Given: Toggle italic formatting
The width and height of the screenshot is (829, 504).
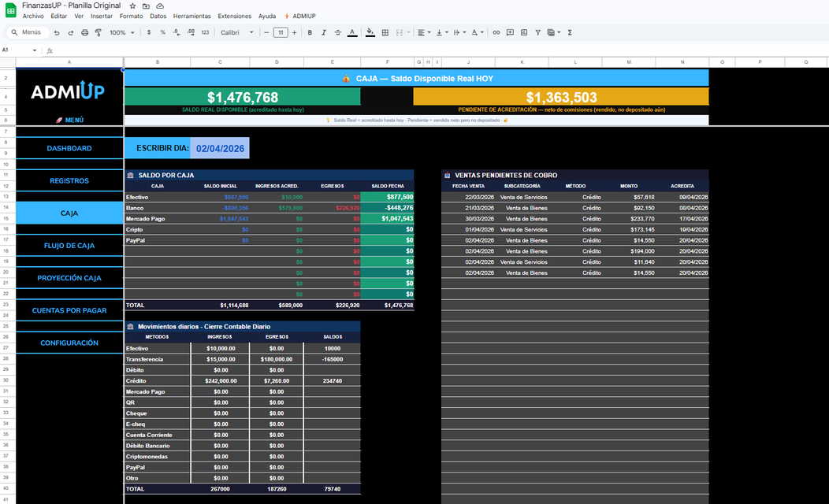Looking at the screenshot, I should pyautogui.click(x=324, y=32).
